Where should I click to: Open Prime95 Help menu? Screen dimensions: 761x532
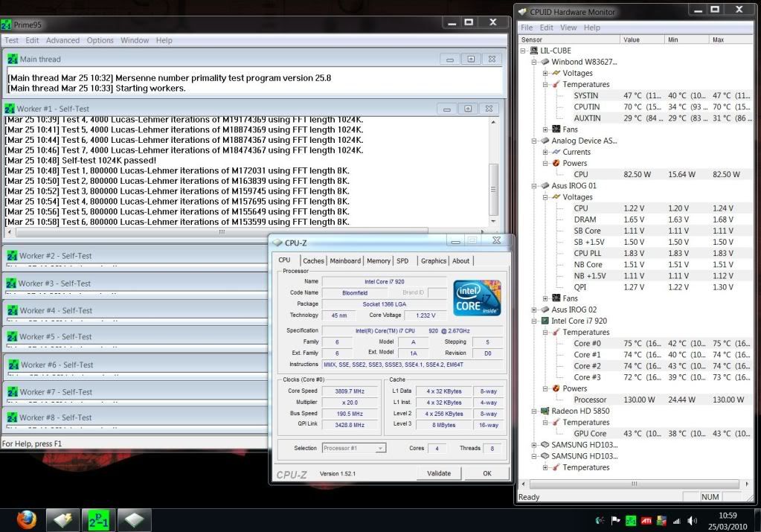pyautogui.click(x=164, y=40)
